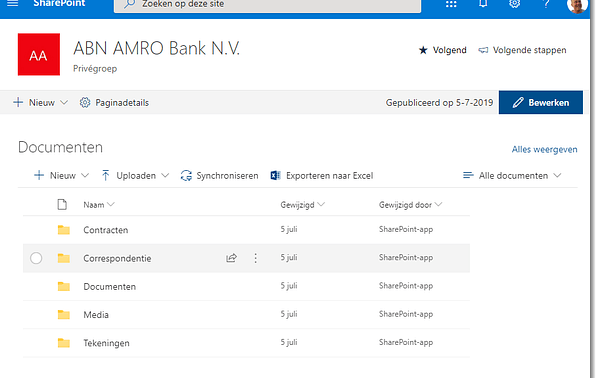Click the Uploaden arrow icon
Viewport: 600px width, 378px height.
point(106,175)
